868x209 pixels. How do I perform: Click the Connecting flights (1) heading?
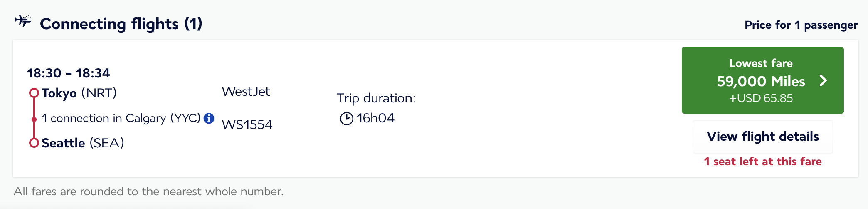point(121,24)
